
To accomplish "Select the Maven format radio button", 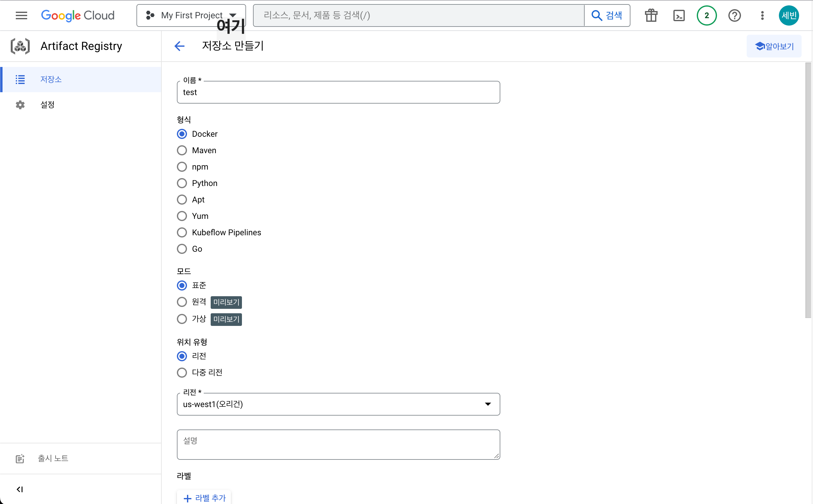I will click(x=182, y=150).
